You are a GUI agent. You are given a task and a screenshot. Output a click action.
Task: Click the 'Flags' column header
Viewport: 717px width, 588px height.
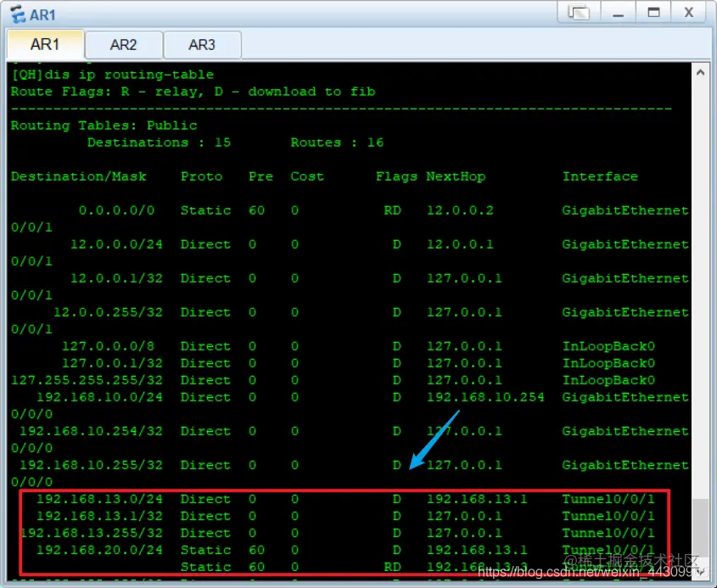coord(396,176)
